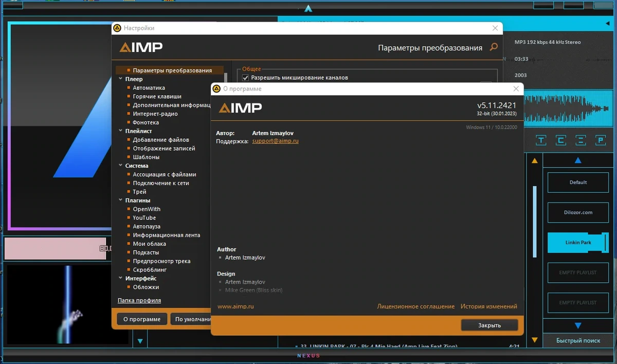Collapse the Интерфейс tree section
617x364 pixels.
[x=120, y=278]
